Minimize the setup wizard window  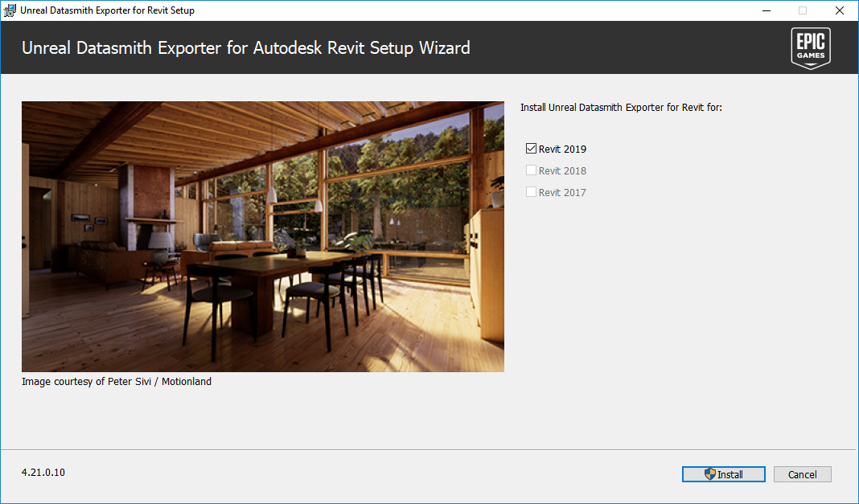pos(766,10)
